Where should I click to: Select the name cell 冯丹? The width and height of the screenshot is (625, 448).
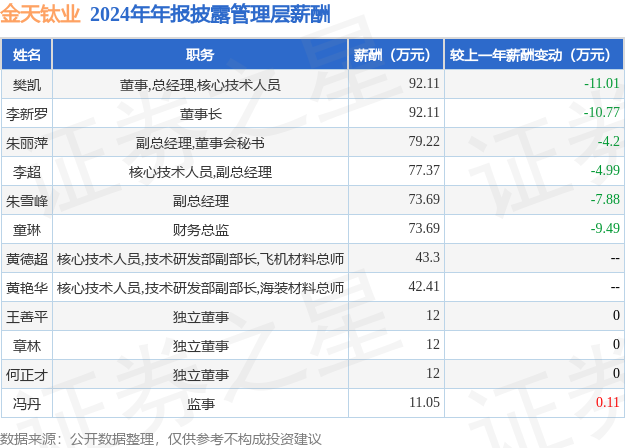click(x=27, y=404)
